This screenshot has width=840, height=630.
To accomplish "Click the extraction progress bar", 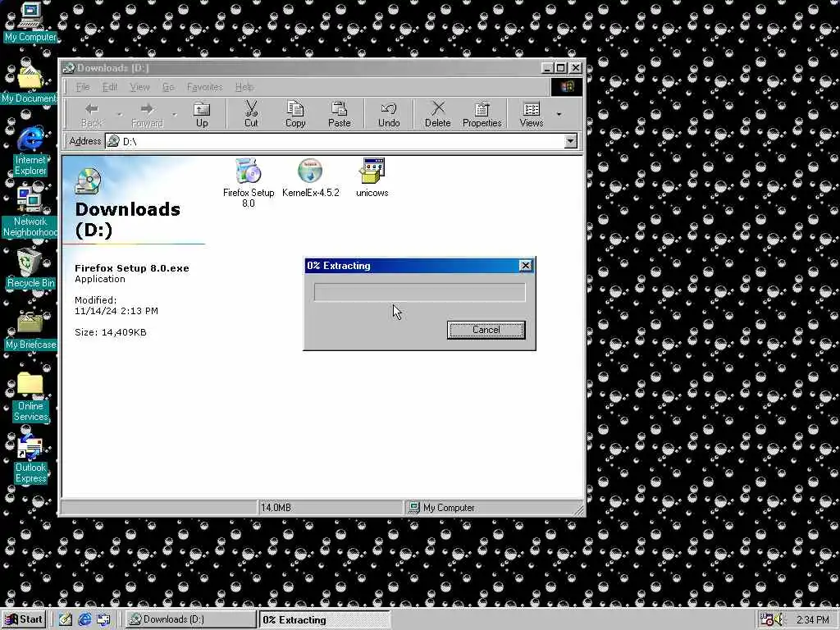I will pos(419,292).
